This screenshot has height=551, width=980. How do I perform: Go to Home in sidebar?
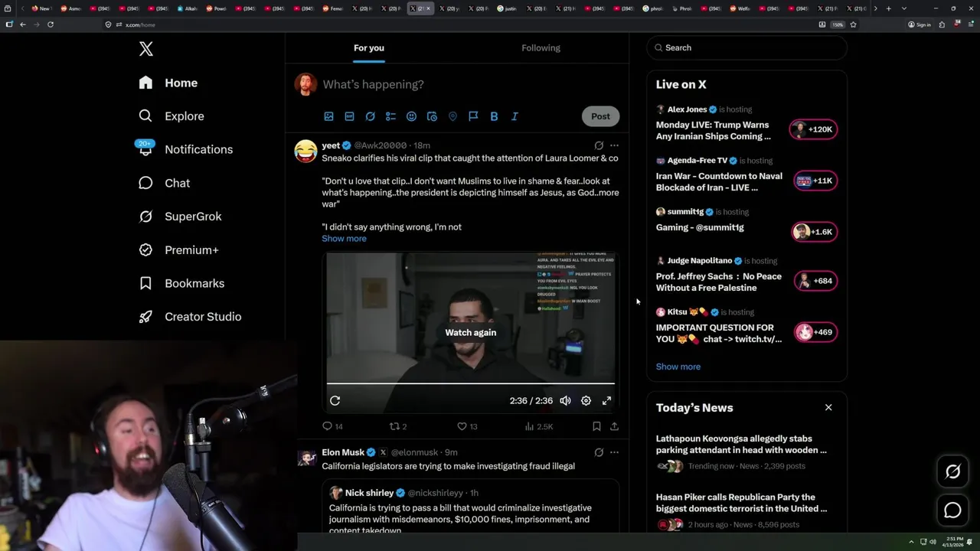tap(168, 83)
